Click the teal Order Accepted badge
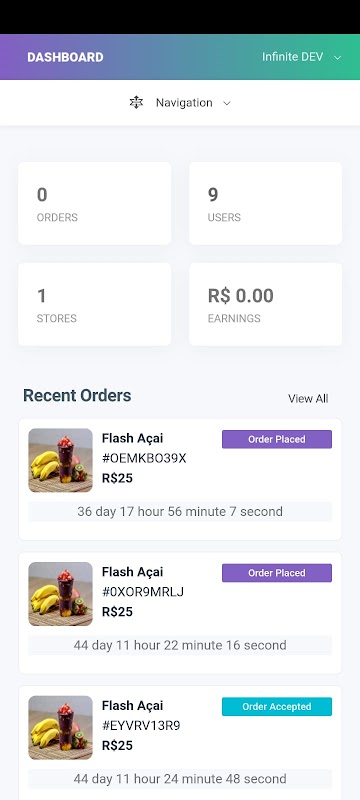This screenshot has width=360, height=800. click(277, 707)
